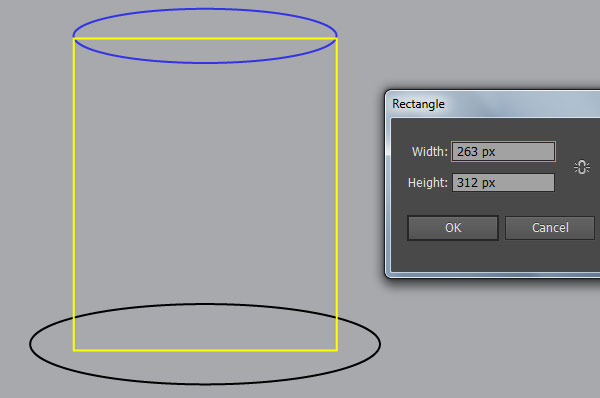Confirm the Rectangle dialog with OK
Screen dimensions: 600x398
(453, 228)
